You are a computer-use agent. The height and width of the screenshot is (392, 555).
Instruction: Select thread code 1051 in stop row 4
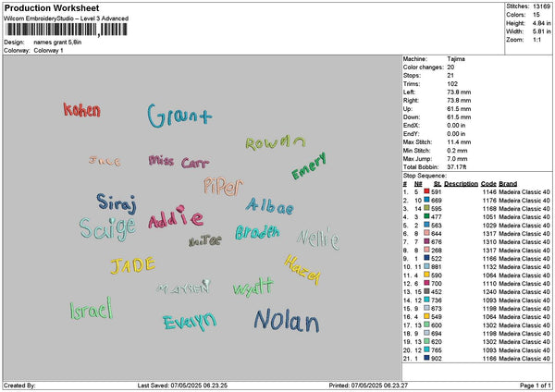(489, 217)
